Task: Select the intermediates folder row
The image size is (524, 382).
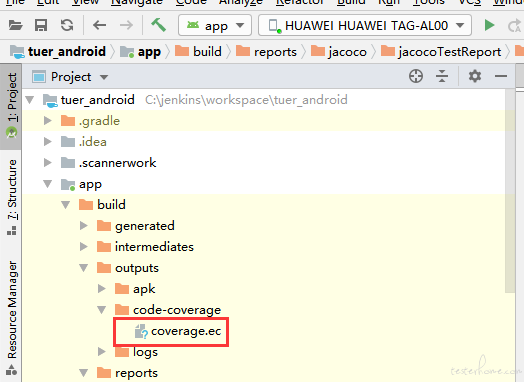Action: point(264,247)
